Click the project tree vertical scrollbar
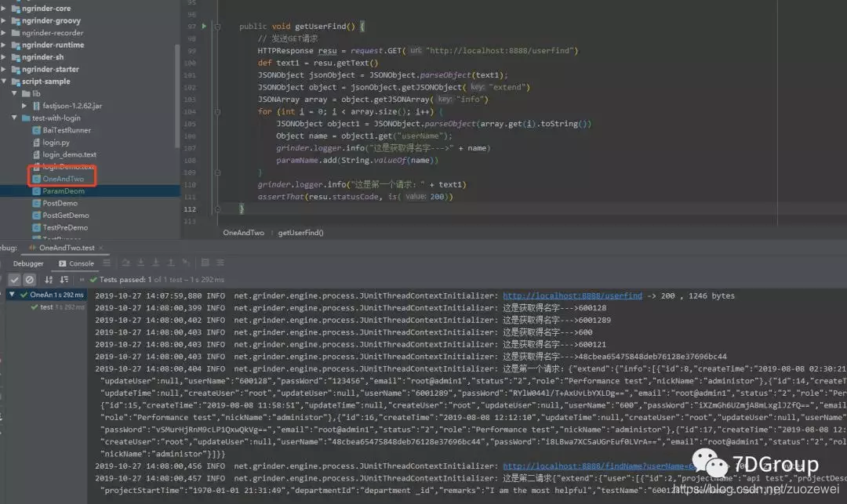The width and height of the screenshot is (847, 504). (x=177, y=95)
